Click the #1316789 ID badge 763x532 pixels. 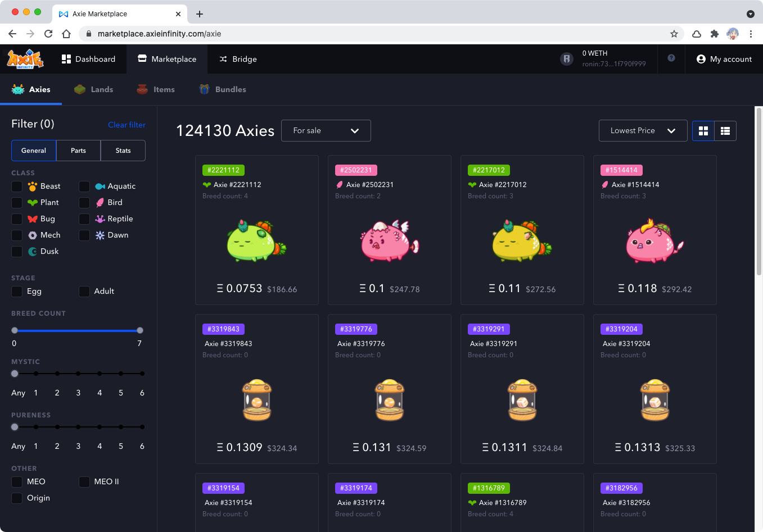[489, 488]
